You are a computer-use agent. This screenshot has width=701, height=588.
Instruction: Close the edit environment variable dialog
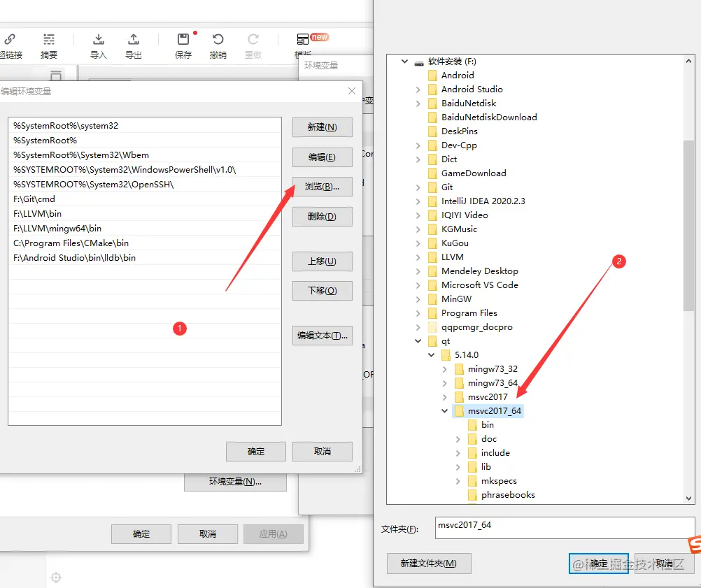click(x=352, y=91)
